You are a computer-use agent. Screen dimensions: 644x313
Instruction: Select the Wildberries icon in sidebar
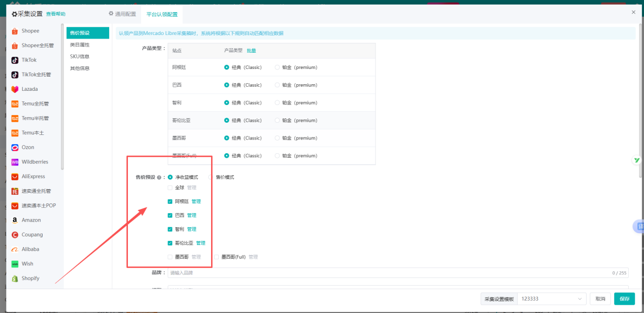[x=15, y=162]
